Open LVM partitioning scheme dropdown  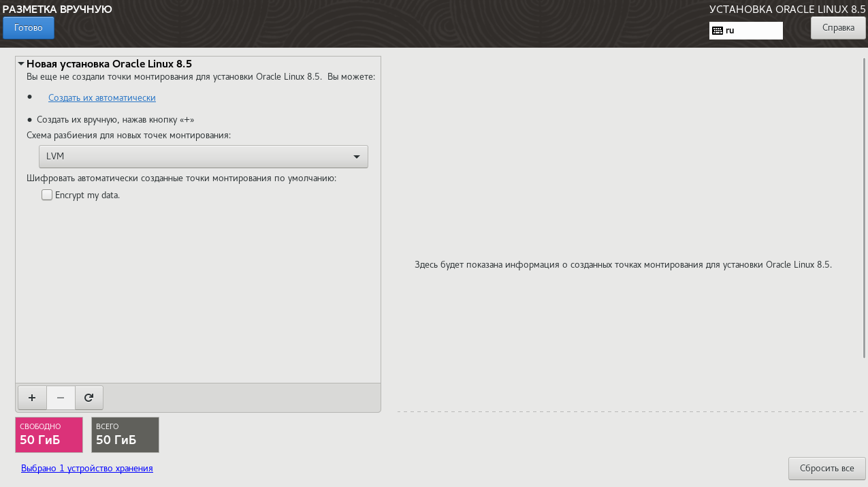pos(204,157)
